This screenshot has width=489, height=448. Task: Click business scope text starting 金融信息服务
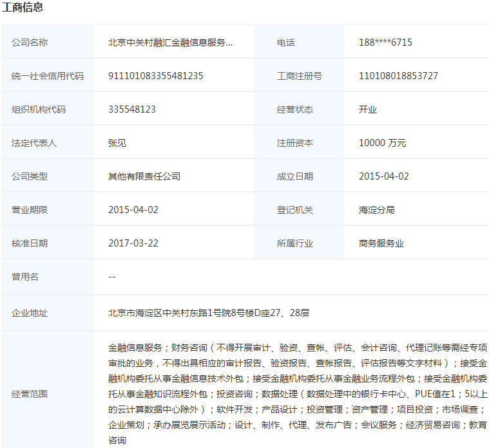(x=298, y=394)
